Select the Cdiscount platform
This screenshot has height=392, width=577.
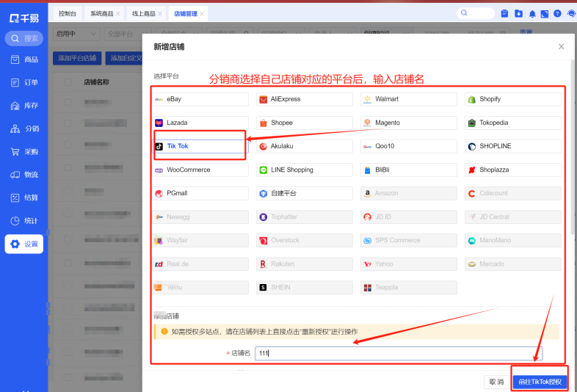click(x=513, y=193)
